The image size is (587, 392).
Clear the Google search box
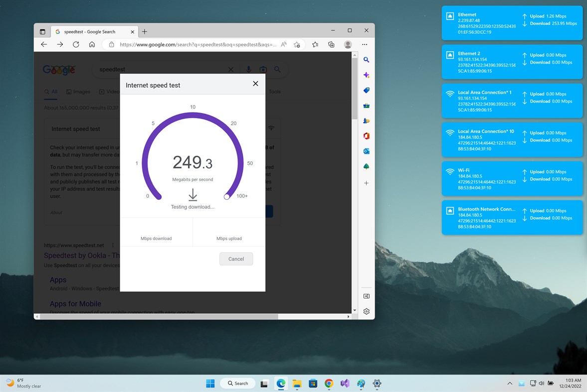[231, 70]
